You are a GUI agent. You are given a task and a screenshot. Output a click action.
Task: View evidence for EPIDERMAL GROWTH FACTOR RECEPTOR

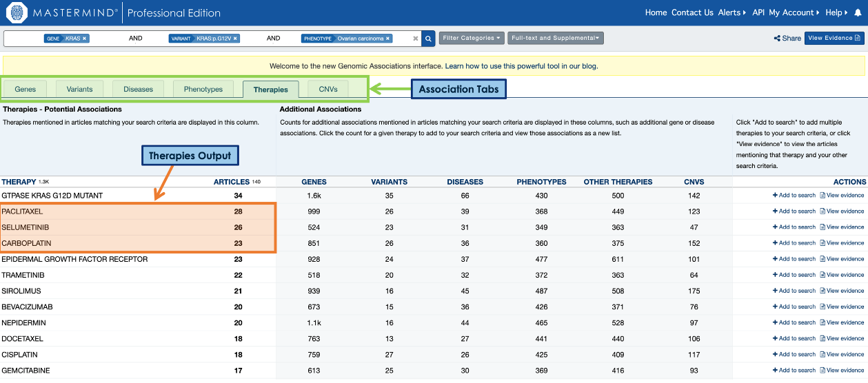coord(842,259)
